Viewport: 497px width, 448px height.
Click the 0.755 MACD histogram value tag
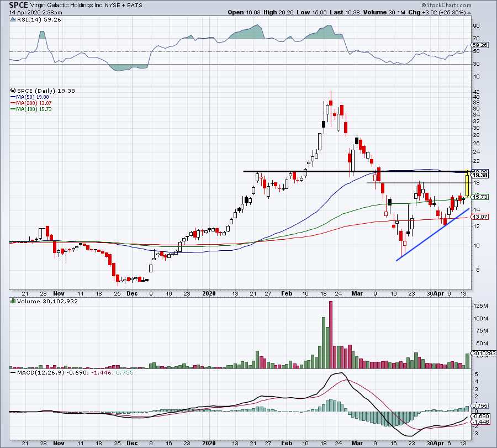(480, 406)
